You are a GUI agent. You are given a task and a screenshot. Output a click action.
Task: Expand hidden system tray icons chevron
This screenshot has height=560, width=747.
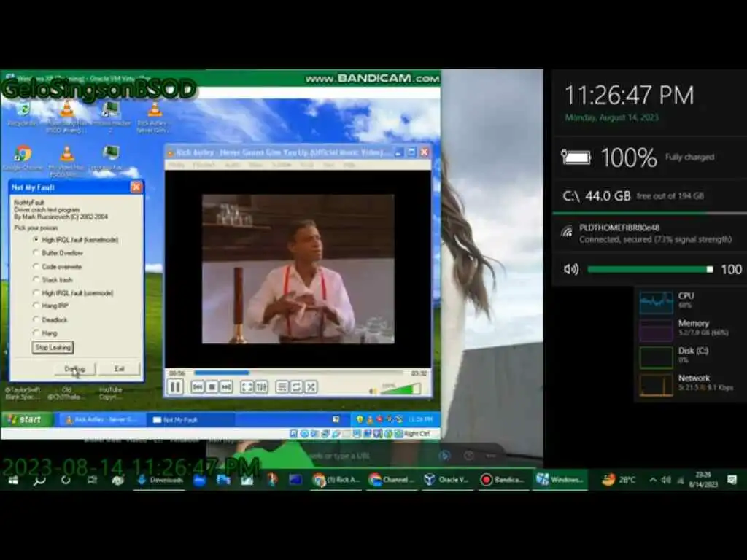[x=653, y=480]
